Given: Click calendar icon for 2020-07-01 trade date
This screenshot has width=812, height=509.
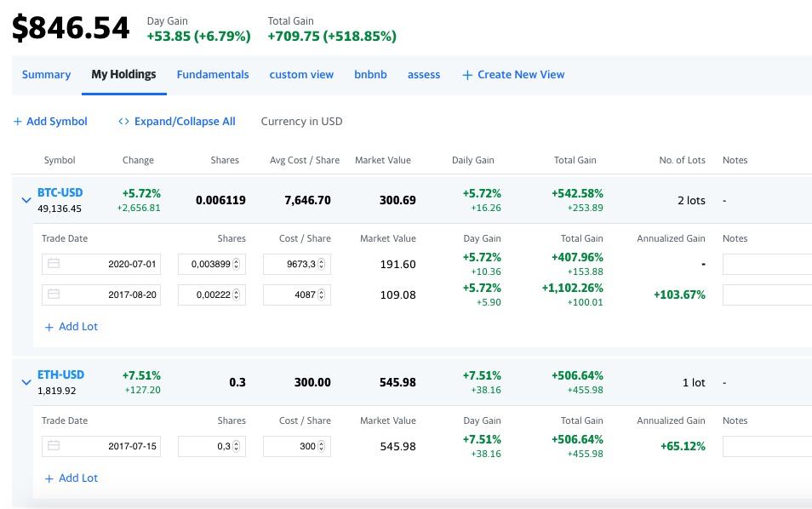Looking at the screenshot, I should click(x=54, y=264).
